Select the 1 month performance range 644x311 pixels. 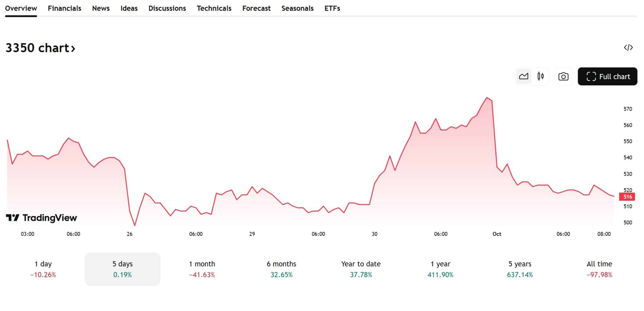point(202,269)
